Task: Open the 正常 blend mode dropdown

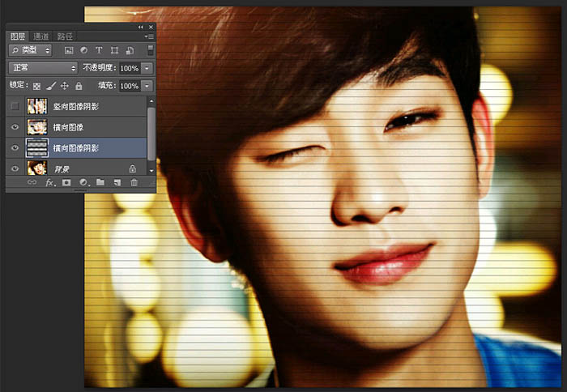Action: [x=43, y=68]
